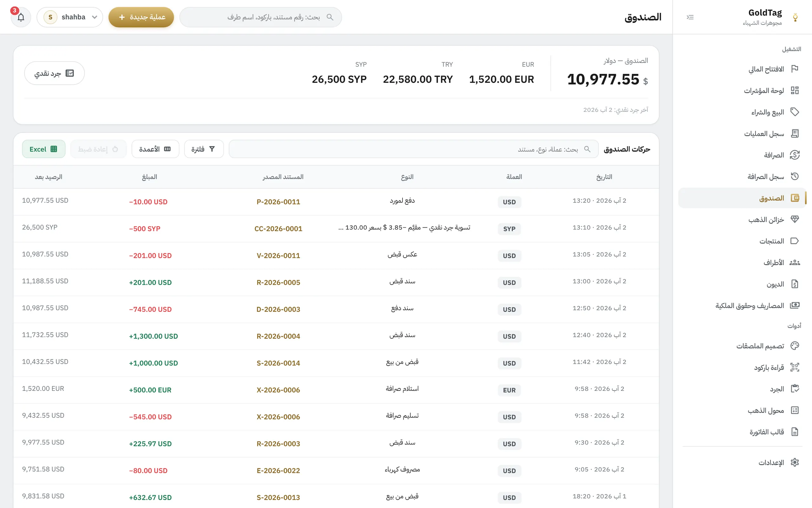Open the فلترة filter dropdown
Screen dimensions: 812x508
[204, 149]
